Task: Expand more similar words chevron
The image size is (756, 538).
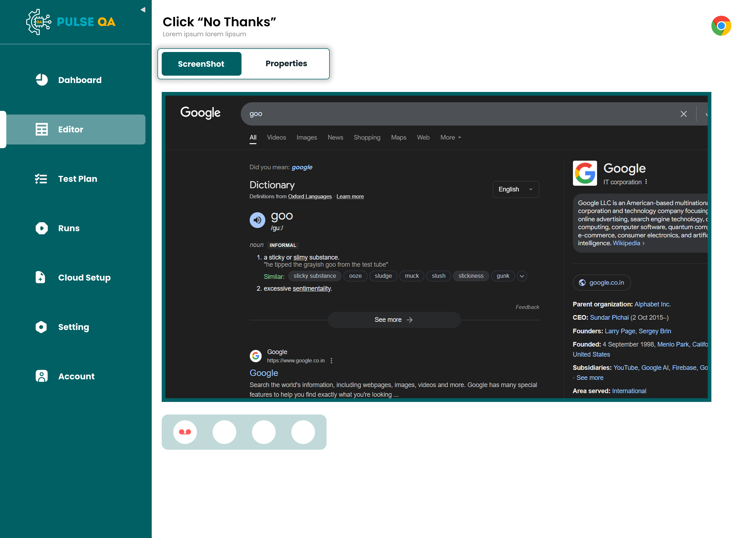Action: point(522,276)
